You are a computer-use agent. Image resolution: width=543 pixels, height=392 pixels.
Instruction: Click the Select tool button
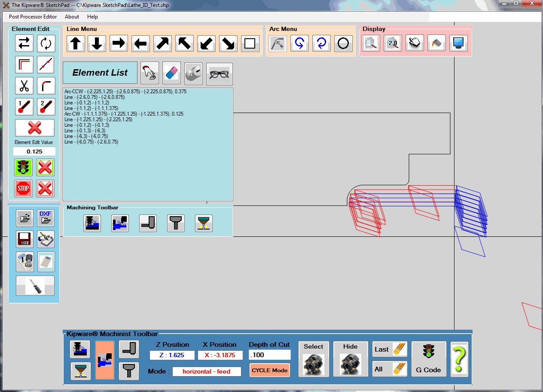(314, 359)
